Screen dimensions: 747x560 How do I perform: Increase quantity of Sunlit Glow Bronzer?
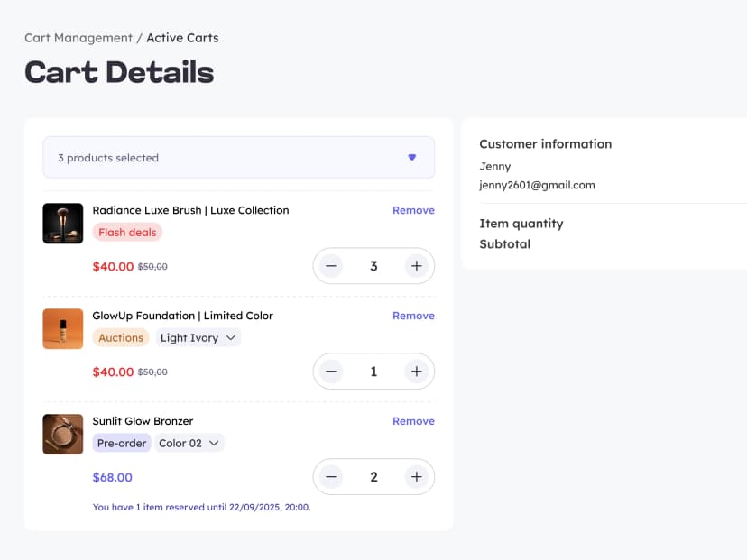(x=416, y=476)
